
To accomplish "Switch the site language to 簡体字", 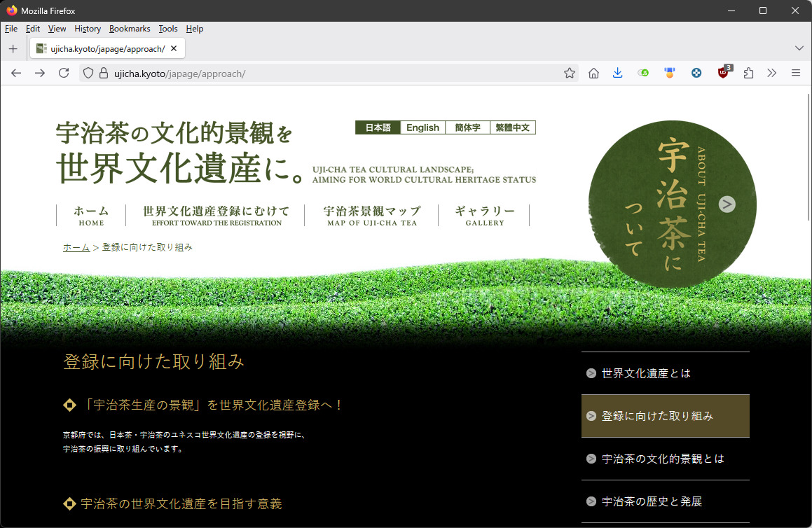I will coord(467,127).
